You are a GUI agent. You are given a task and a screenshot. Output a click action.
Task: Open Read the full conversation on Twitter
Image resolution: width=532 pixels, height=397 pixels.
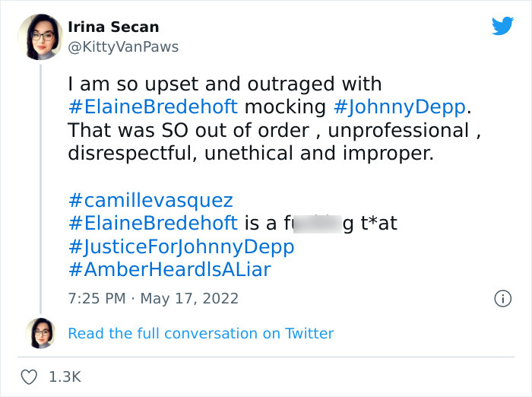coord(201,333)
